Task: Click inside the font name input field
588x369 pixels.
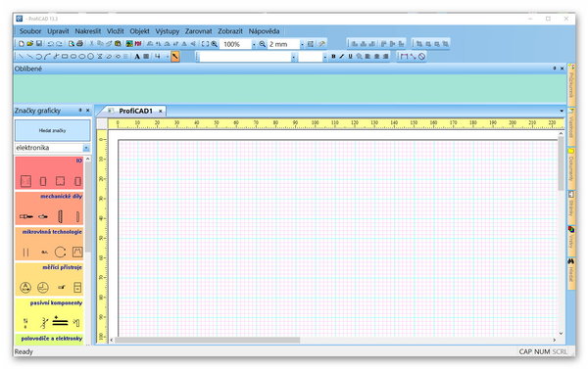Action: tap(245, 57)
